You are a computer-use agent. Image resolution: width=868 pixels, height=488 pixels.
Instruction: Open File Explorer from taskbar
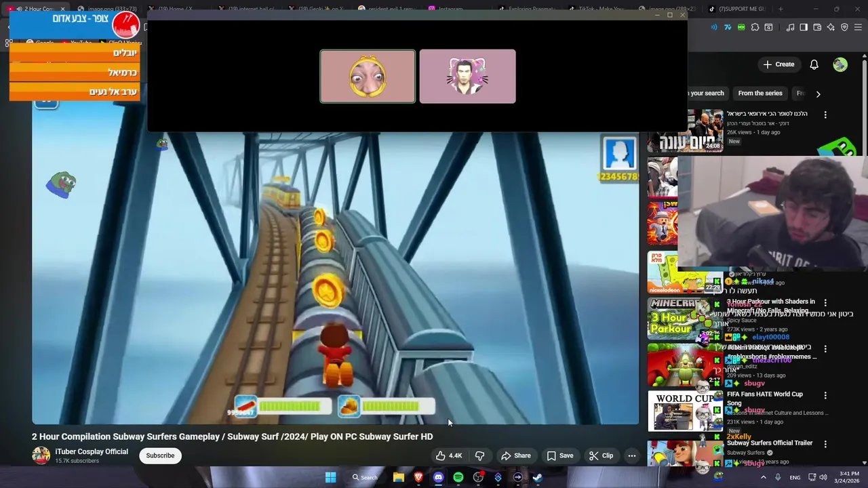[x=399, y=477]
